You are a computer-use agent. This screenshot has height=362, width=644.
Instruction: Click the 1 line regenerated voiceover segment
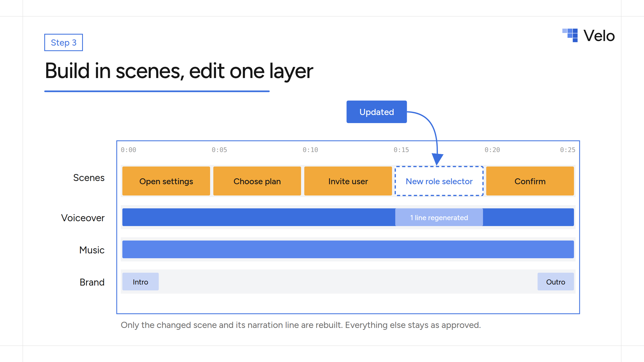pos(439,217)
